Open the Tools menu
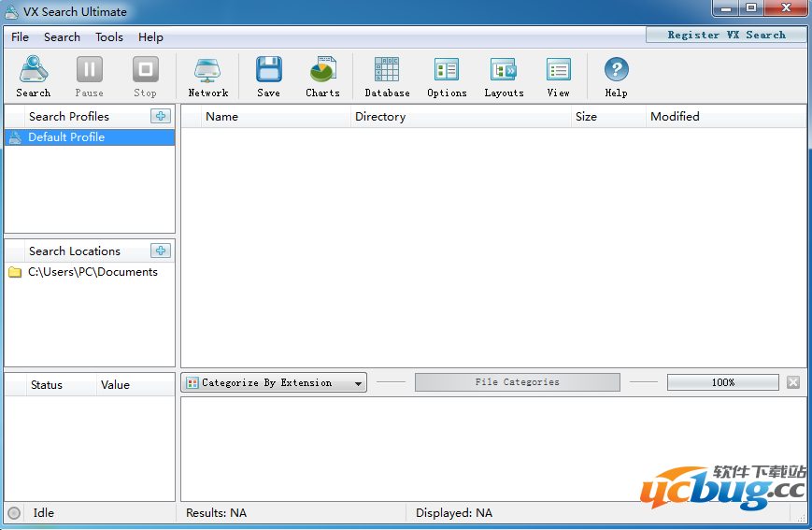Screen dimensions: 812x530 (108, 37)
